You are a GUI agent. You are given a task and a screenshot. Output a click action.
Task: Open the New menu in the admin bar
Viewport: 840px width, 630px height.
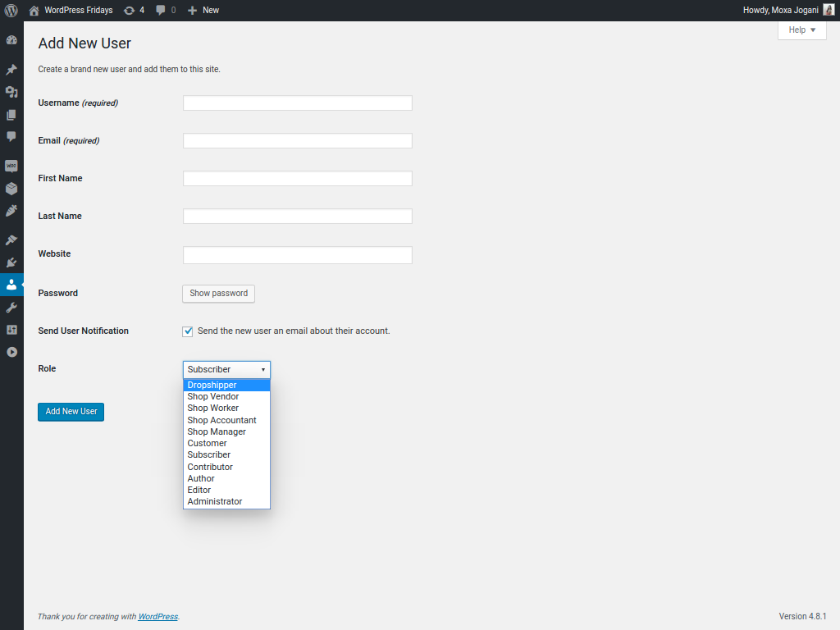click(203, 10)
